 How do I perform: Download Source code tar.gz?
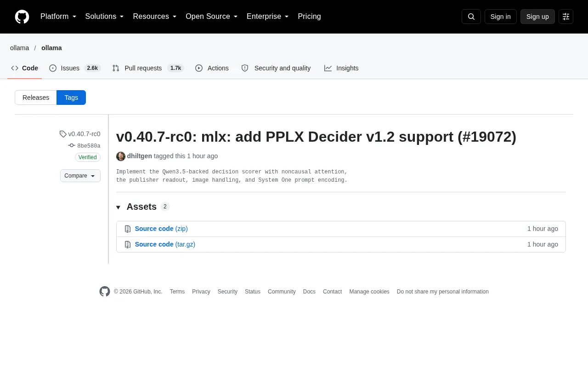click(165, 244)
